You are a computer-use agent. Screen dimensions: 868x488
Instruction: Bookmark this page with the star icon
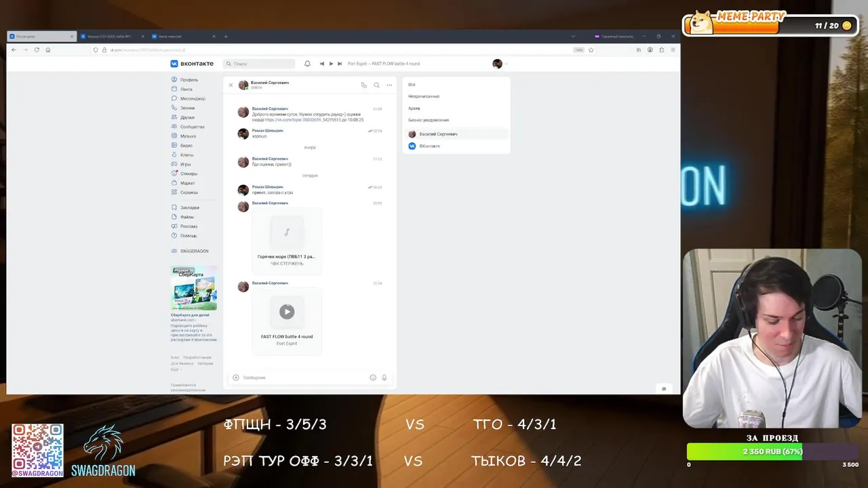(x=591, y=50)
